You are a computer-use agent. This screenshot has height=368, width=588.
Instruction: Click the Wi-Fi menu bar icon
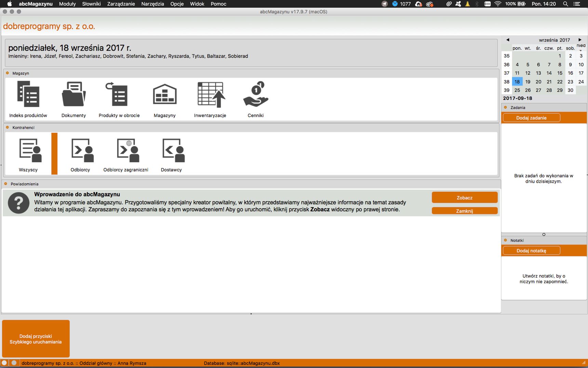tap(498, 4)
